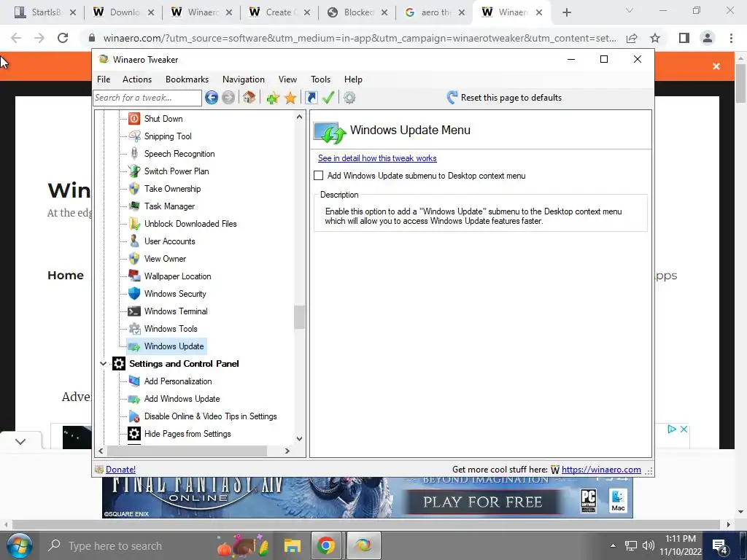Screen dimensions: 747x560
Task: Dismiss the orange banner with X button
Action: point(716,66)
